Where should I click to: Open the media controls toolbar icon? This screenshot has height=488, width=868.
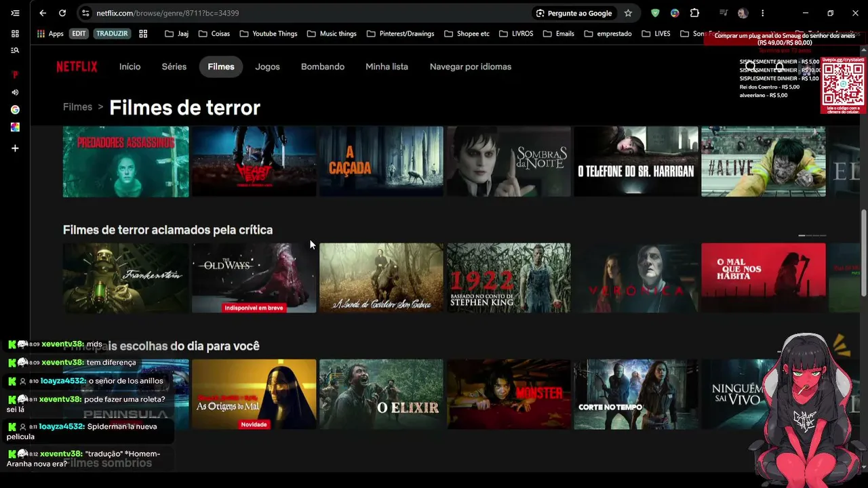[x=724, y=13]
